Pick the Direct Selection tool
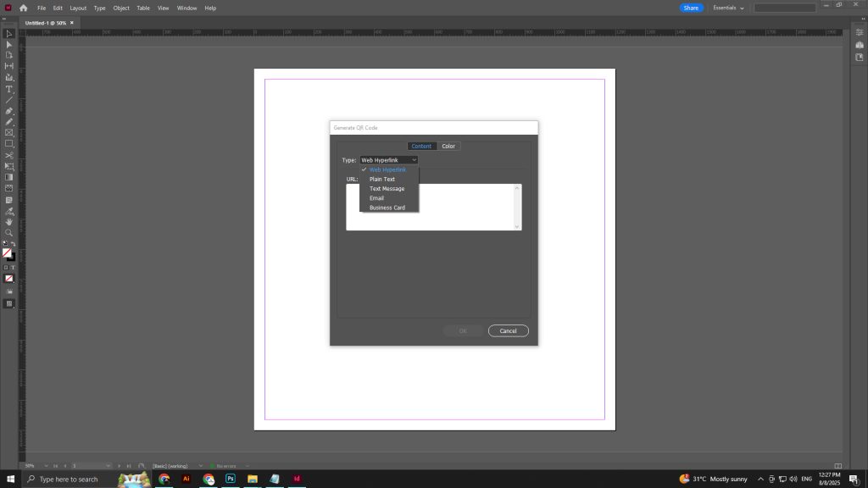The height and width of the screenshot is (488, 868). pos(9,44)
